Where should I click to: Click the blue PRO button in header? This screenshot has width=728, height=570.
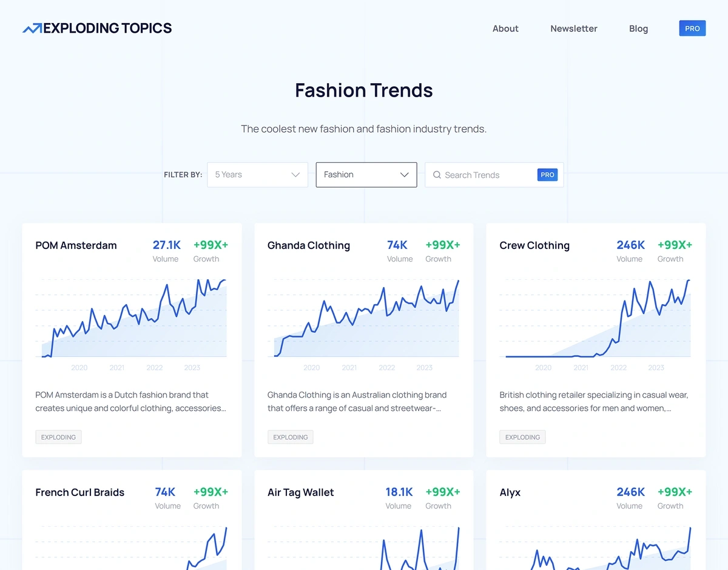pos(692,29)
